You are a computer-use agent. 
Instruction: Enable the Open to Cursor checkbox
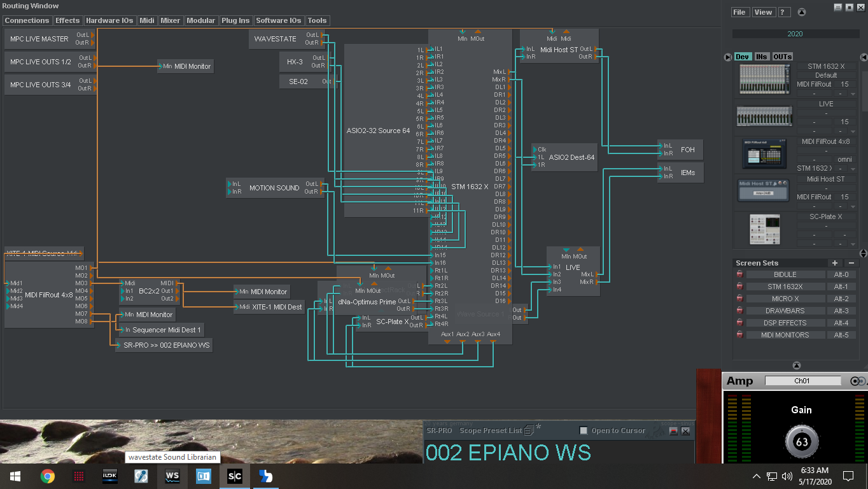pyautogui.click(x=584, y=431)
